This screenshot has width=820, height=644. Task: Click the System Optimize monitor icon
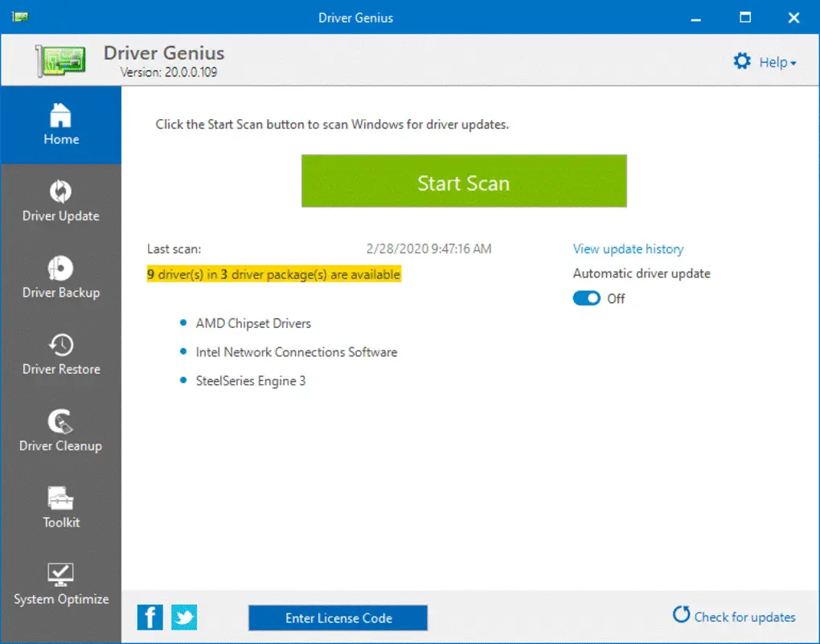click(x=60, y=574)
